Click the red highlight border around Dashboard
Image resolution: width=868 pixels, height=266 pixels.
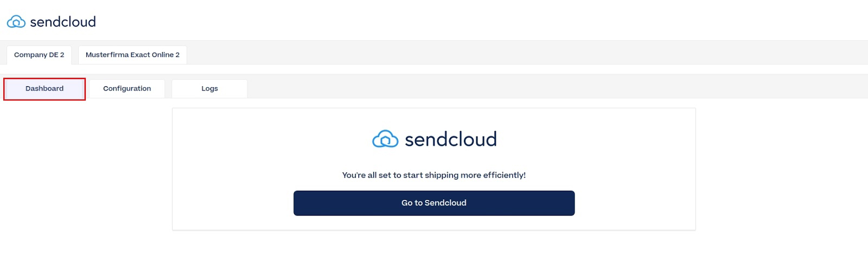(x=44, y=79)
